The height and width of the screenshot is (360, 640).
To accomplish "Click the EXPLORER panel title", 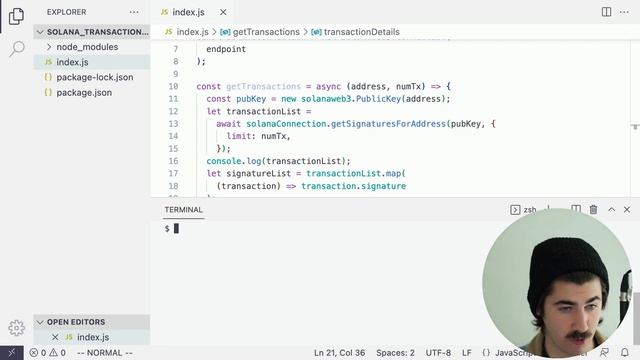I will (67, 12).
